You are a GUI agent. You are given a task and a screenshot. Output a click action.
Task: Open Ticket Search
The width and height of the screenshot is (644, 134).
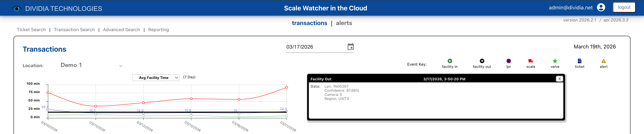31,30
